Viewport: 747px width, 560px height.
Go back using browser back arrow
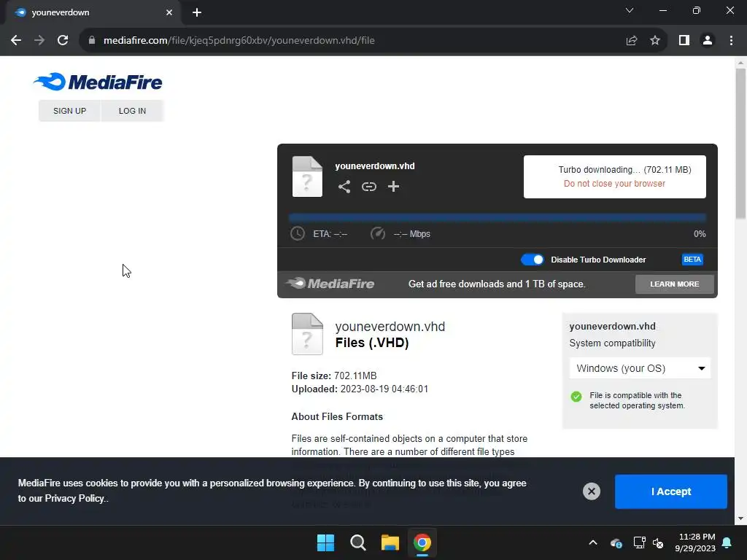coord(16,41)
